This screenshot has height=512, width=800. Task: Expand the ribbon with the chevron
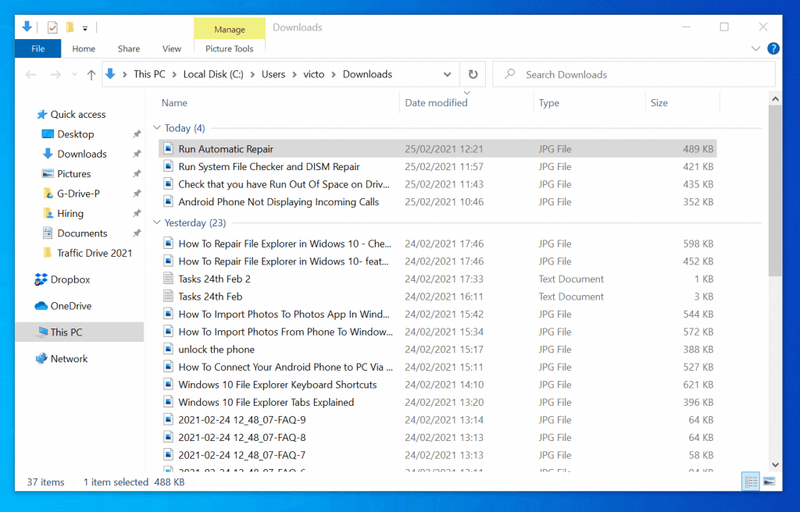click(756, 48)
